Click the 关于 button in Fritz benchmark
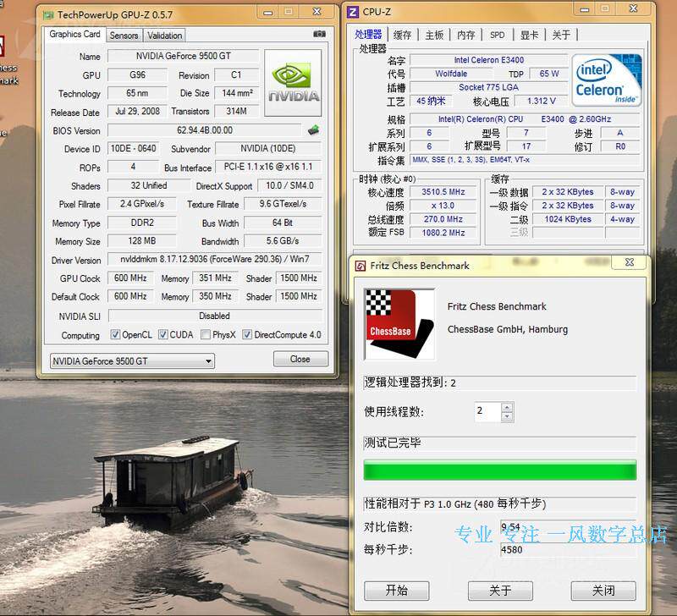 coord(500,590)
